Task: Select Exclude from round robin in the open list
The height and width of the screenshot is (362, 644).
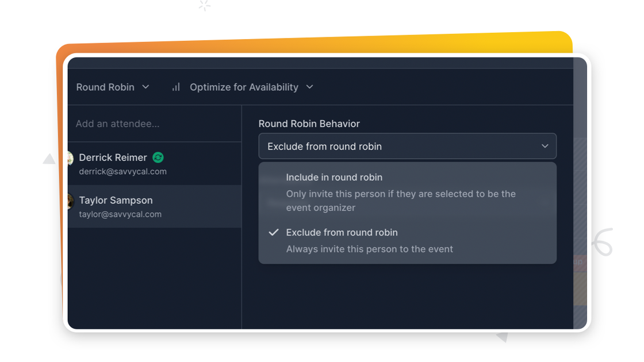Action: pos(342,233)
